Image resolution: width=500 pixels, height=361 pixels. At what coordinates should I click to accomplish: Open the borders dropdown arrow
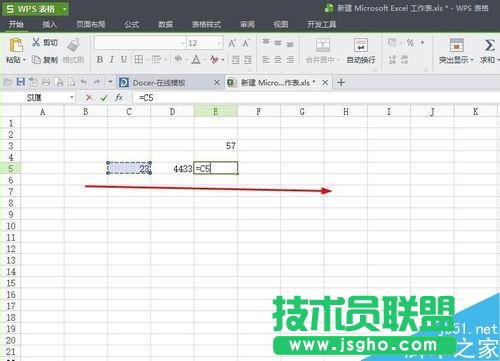tap(147, 60)
